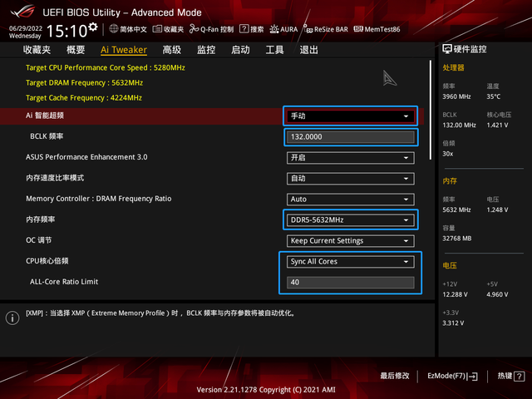Screen dimensions: 532x399
Task: Go to the 退出 tab
Action: tap(308, 50)
